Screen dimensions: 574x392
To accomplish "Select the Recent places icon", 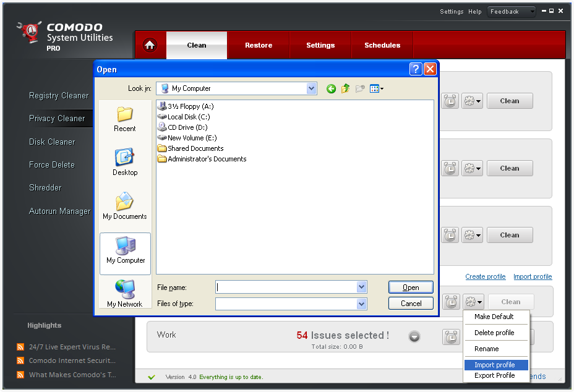I will click(125, 119).
